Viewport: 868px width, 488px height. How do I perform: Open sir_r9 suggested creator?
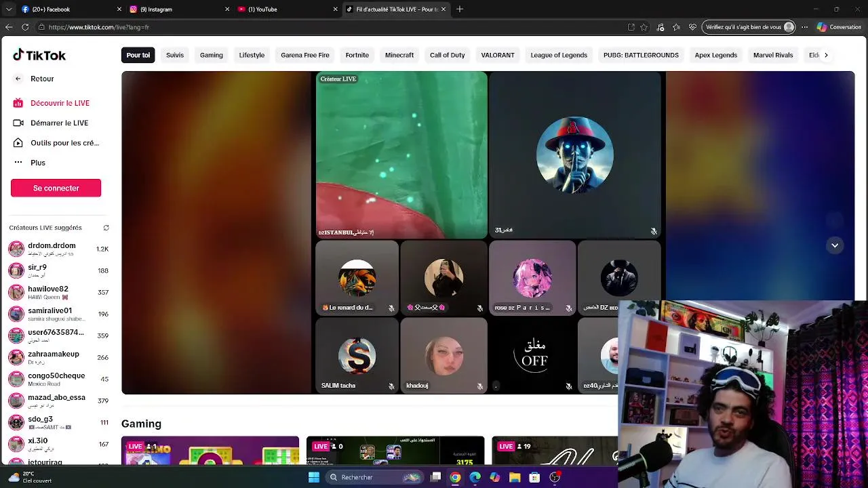point(58,270)
